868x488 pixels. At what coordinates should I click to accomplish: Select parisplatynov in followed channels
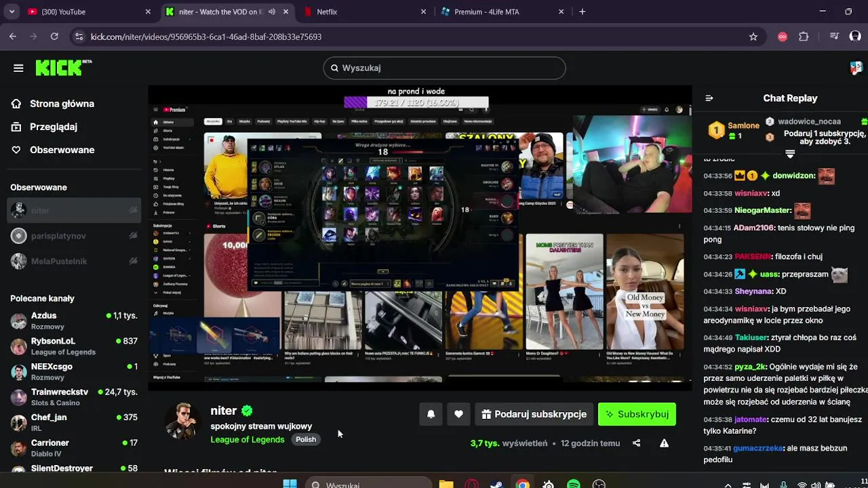click(x=74, y=236)
